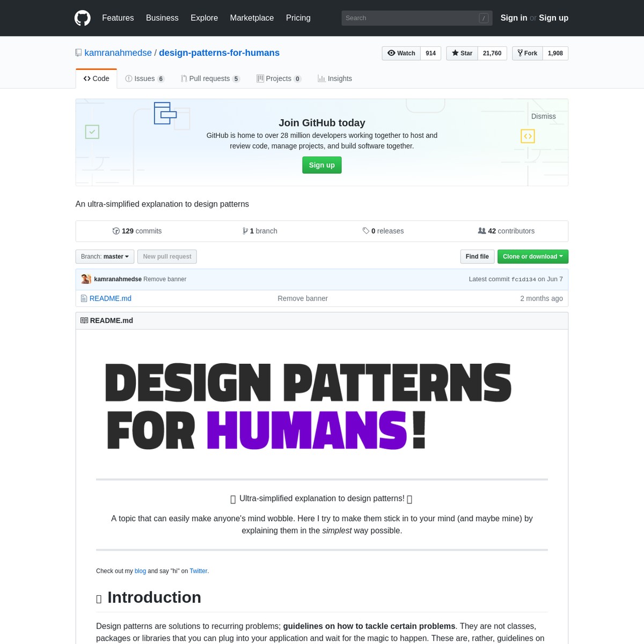Open the 1 branch link
Image resolution: width=644 pixels, height=644 pixels.
[260, 231]
